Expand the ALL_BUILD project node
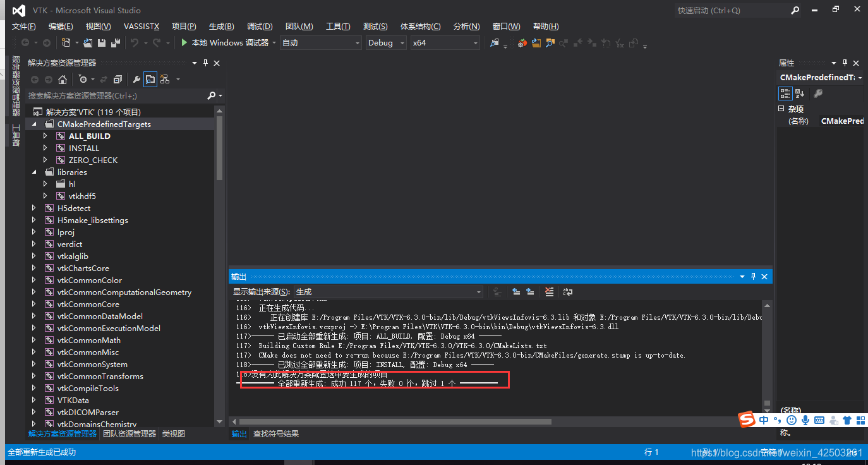The width and height of the screenshot is (868, 465). pyautogui.click(x=45, y=136)
